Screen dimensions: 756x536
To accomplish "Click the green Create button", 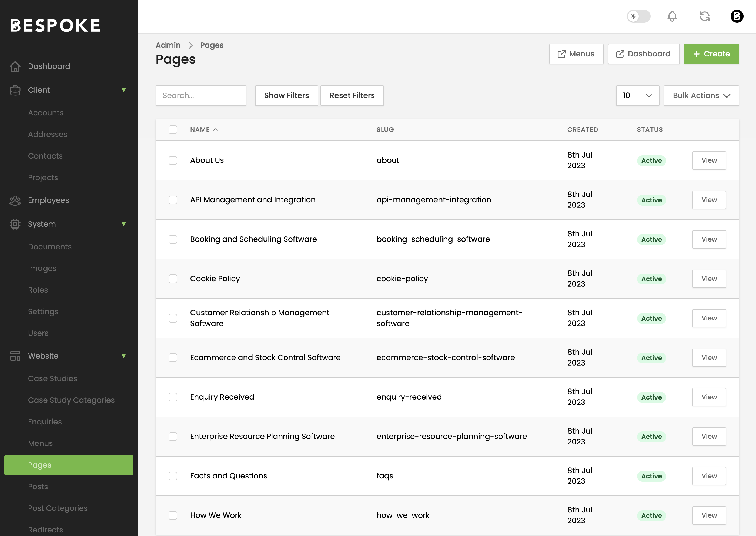I will pos(711,54).
